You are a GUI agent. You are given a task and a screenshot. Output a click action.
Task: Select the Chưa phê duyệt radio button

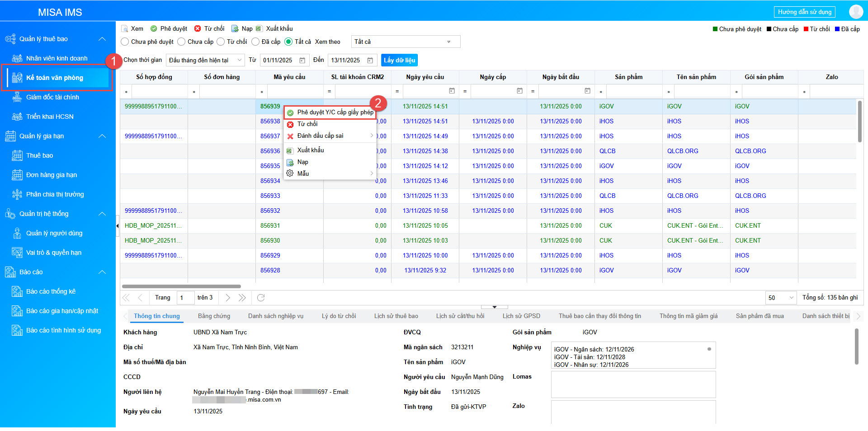(125, 42)
